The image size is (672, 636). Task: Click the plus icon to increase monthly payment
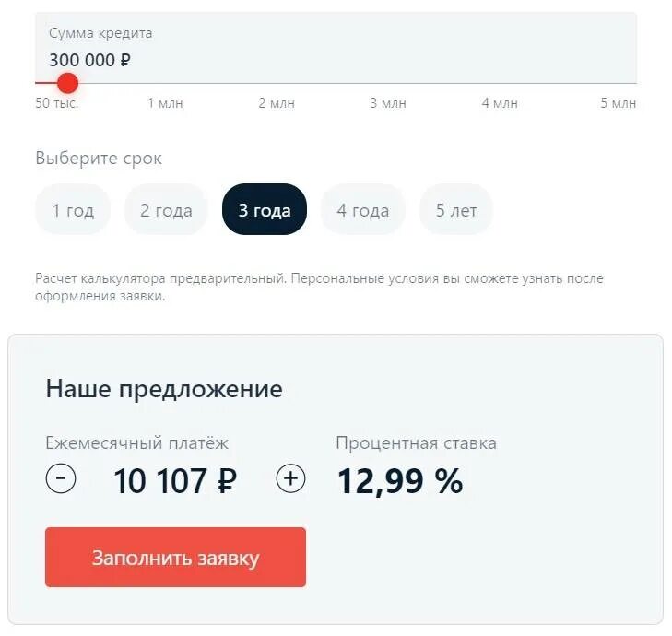pos(291,479)
